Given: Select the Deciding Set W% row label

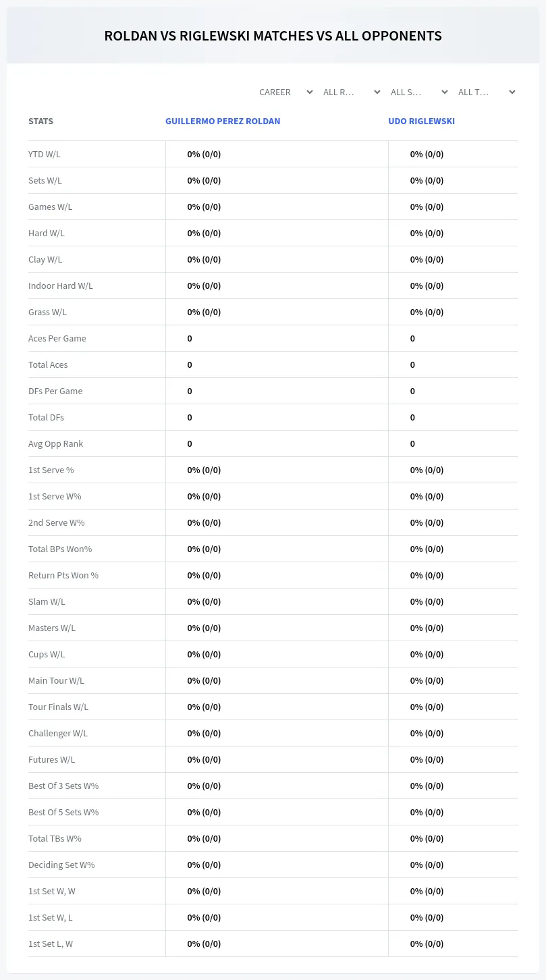Looking at the screenshot, I should [61, 865].
